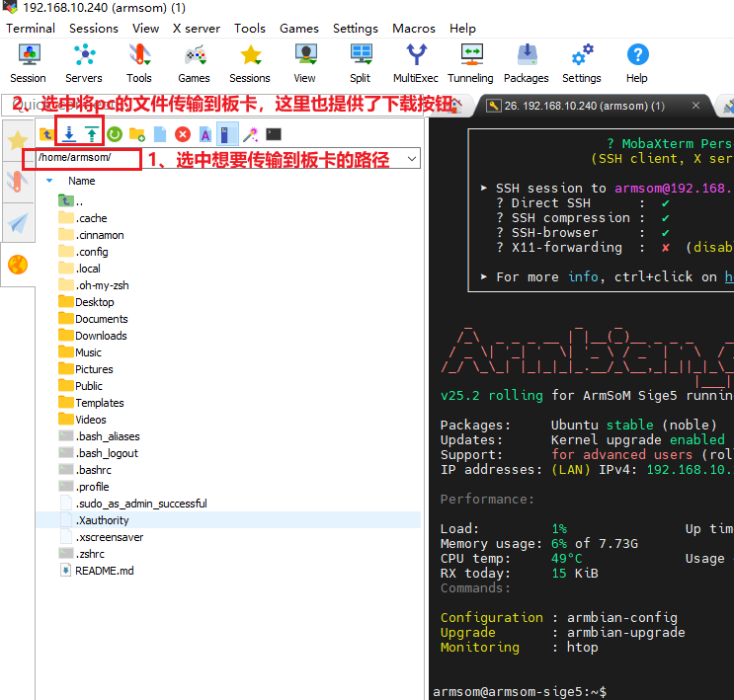Viewport: 734px width, 700px height.
Task: Select the Downloads folder in file list
Action: (x=101, y=336)
